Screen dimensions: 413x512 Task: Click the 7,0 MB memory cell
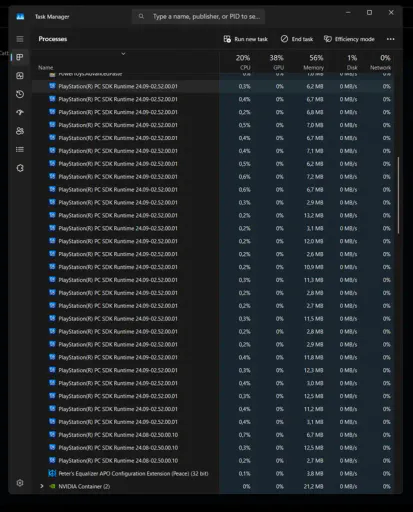coord(315,125)
